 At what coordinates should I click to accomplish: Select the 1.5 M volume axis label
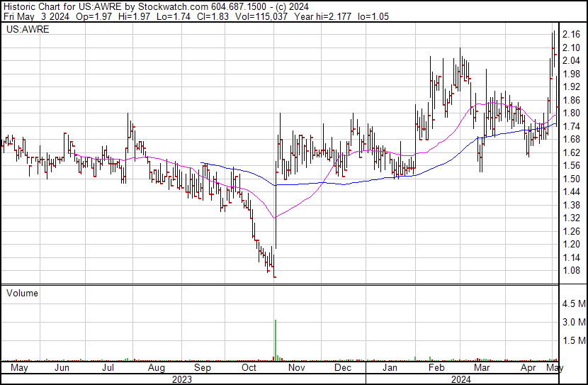point(573,340)
